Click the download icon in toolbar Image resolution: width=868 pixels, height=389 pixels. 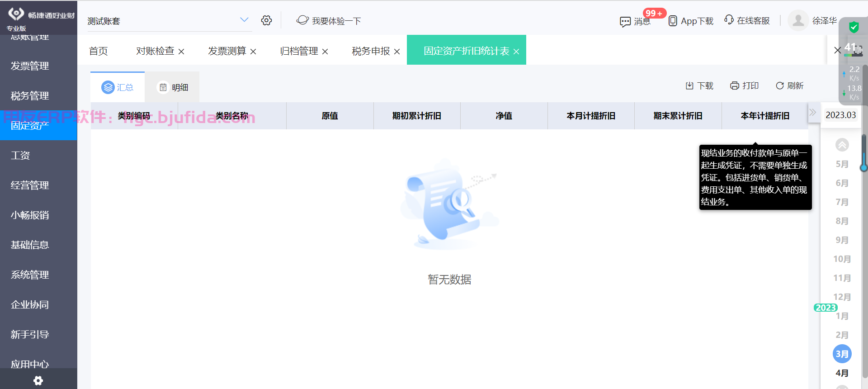click(x=689, y=85)
